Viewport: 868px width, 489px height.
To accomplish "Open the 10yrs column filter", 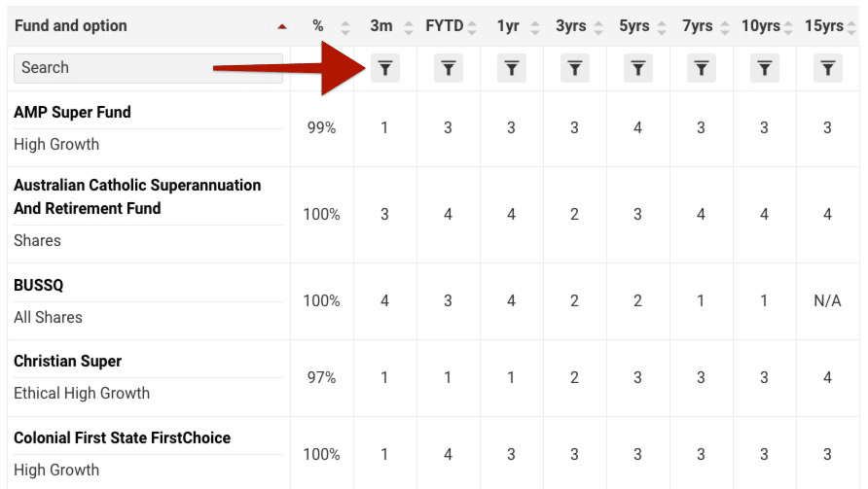I will [764, 68].
